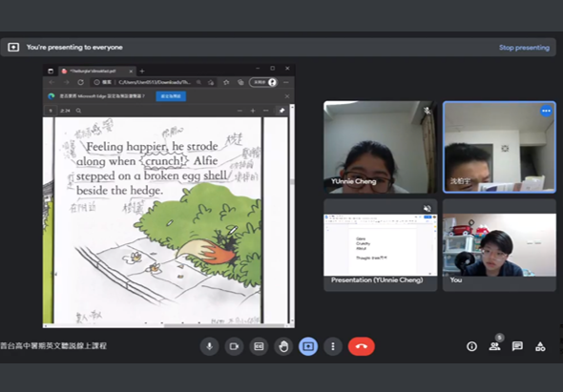
Task: Open chat with everyone icon
Action: 517,346
